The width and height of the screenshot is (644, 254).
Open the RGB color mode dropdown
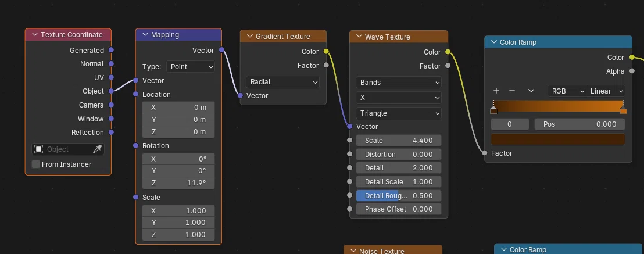coord(566,91)
